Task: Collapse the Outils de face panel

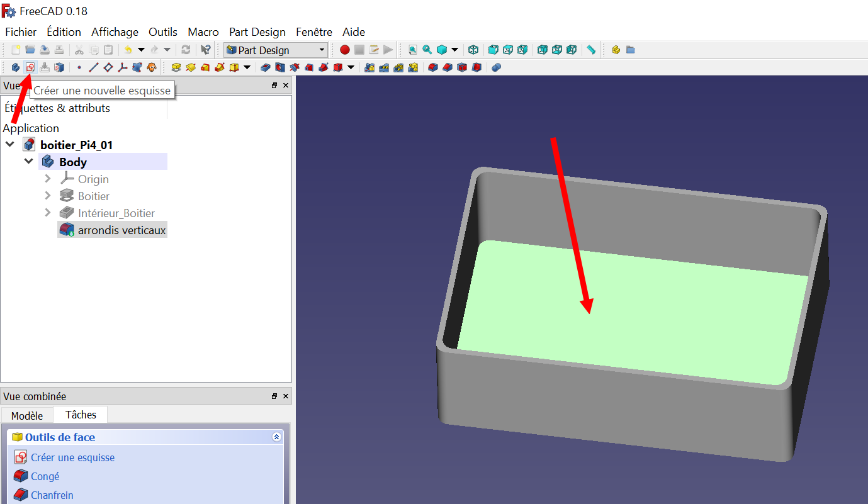Action: [x=276, y=437]
